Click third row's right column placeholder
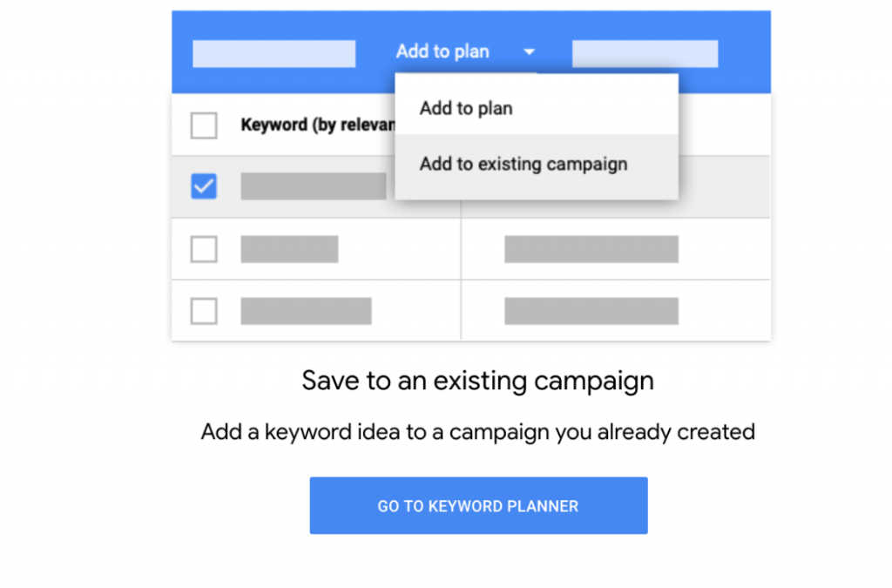 [591, 311]
